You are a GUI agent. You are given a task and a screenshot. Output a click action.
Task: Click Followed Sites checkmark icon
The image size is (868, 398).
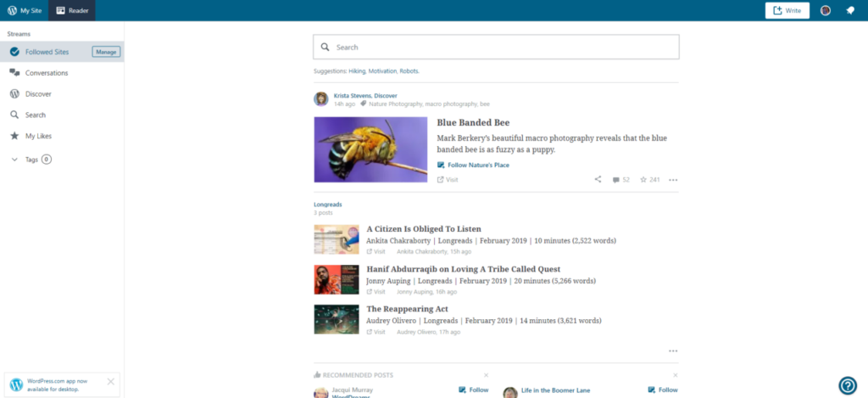[x=14, y=52]
